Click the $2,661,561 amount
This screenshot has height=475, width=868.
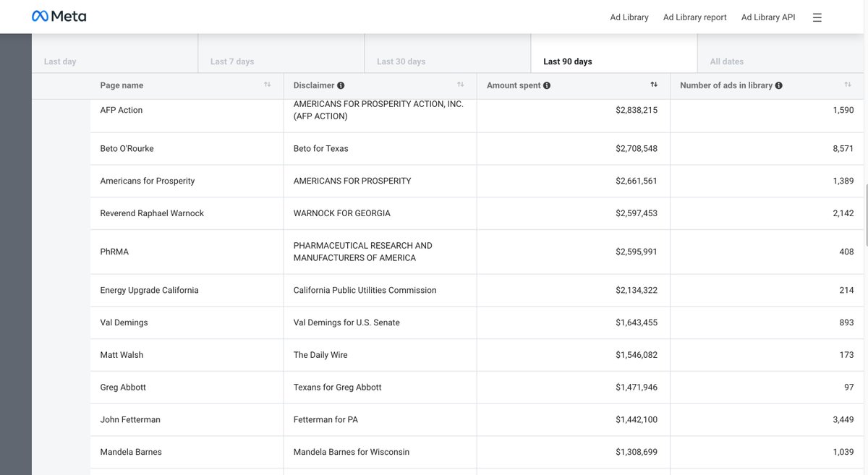pos(637,181)
